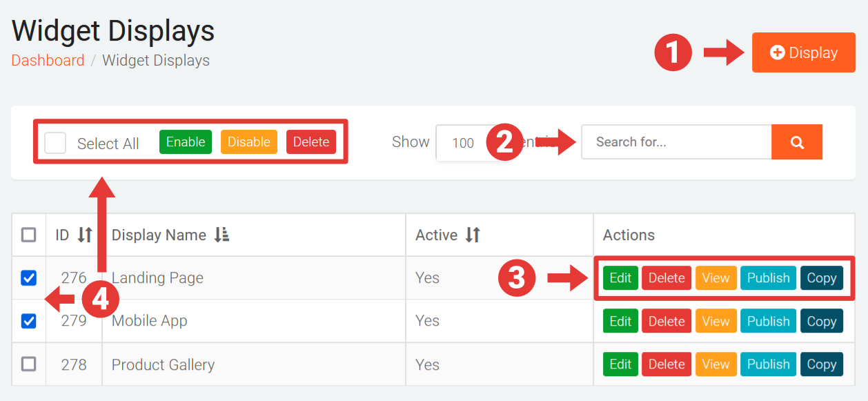Screen dimensions: 868x401
Task: Toggle the table header checkbox
Action: [x=29, y=235]
